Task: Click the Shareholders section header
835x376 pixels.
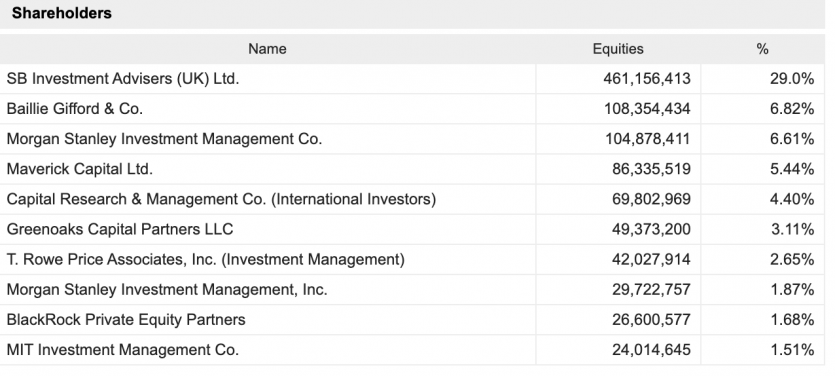Action: point(62,13)
